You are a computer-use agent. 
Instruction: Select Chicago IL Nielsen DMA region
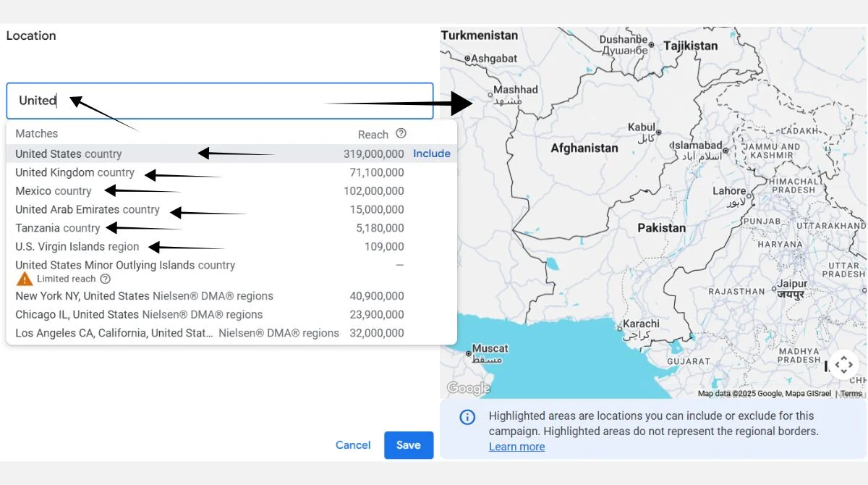231,315
